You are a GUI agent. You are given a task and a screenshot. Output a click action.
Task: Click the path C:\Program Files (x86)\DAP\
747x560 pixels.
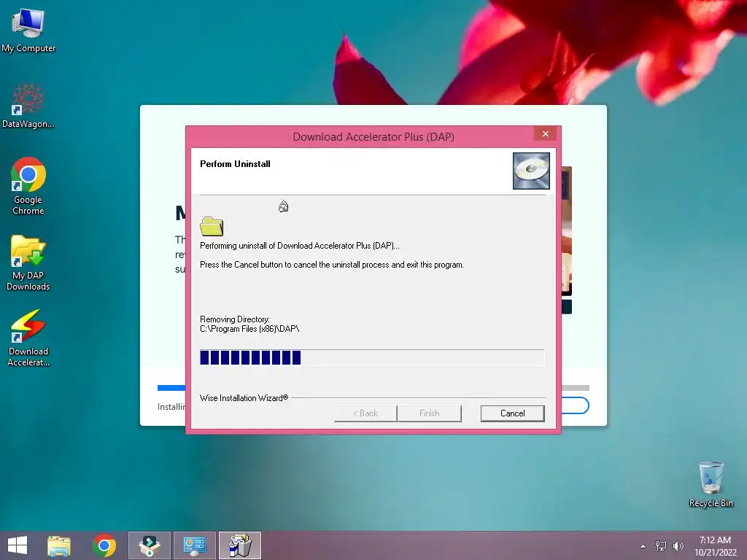[x=249, y=329]
